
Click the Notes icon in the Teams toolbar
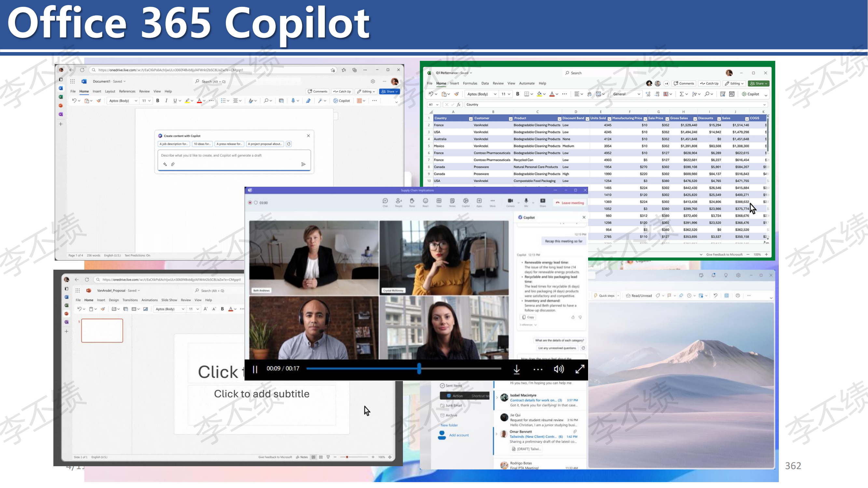(452, 202)
